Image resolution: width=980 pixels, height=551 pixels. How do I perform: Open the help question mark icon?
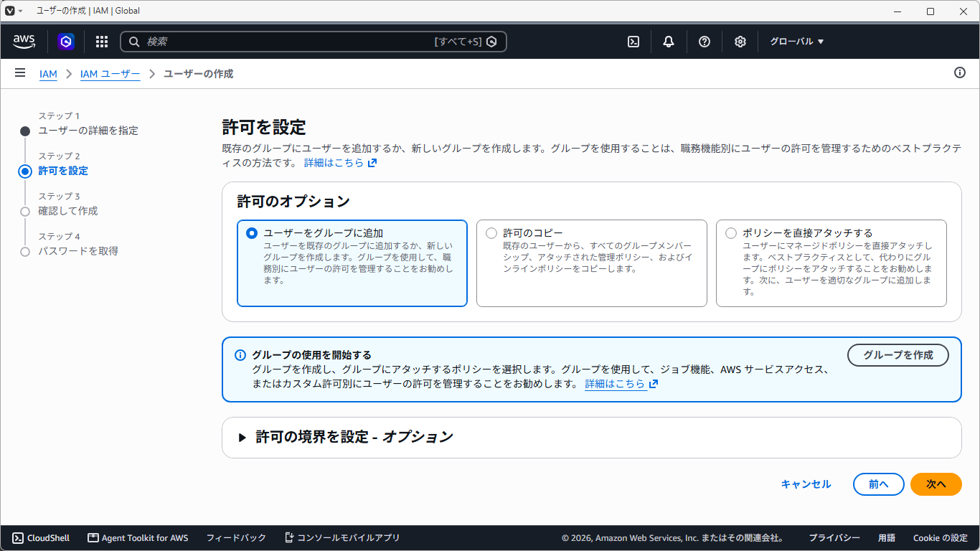click(705, 42)
